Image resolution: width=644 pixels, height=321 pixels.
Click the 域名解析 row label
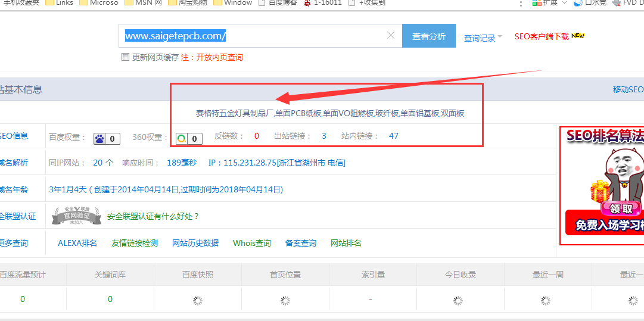[x=14, y=163]
